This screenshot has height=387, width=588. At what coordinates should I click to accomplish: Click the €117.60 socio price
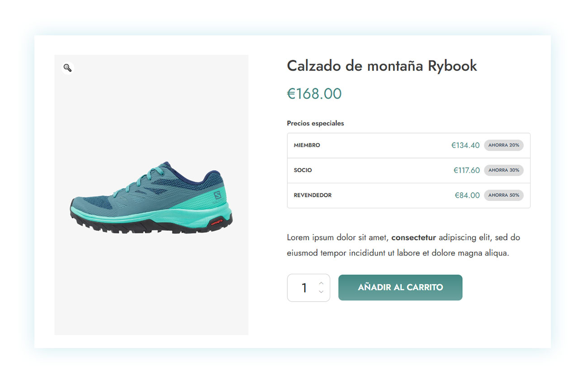tap(466, 170)
